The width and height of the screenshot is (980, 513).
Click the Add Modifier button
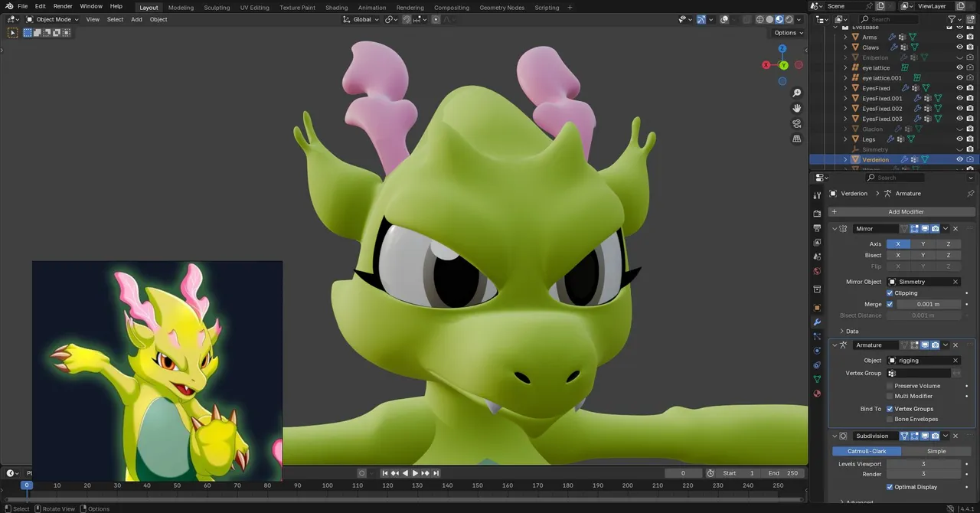[x=901, y=211]
